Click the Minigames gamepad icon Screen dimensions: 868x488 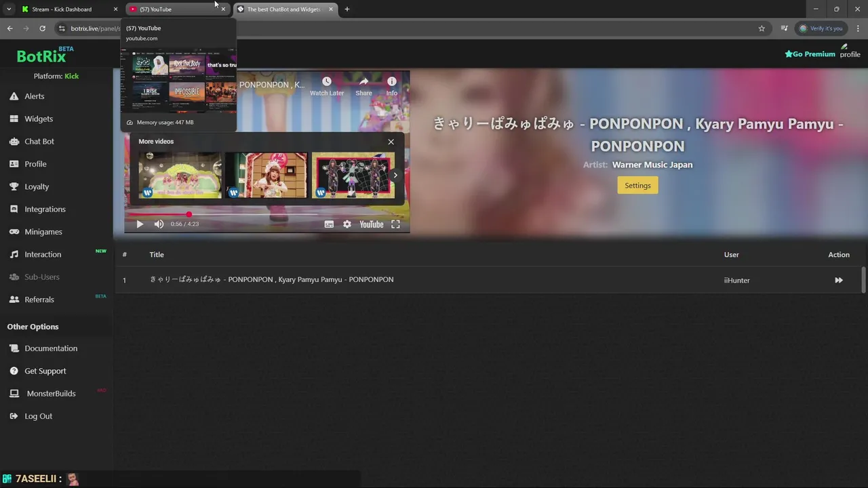pos(14,232)
